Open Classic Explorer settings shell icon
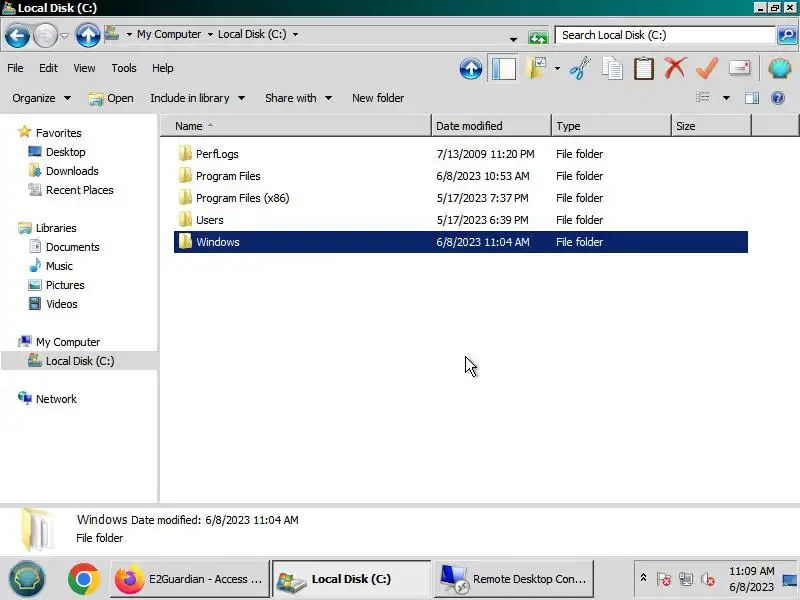The image size is (800, 600). tap(780, 68)
